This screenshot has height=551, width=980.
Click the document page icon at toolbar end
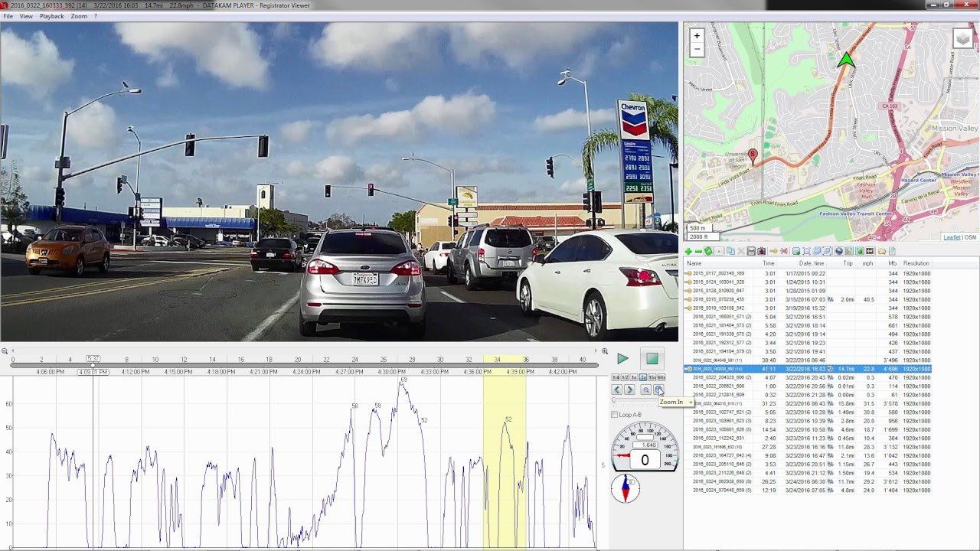coord(892,251)
